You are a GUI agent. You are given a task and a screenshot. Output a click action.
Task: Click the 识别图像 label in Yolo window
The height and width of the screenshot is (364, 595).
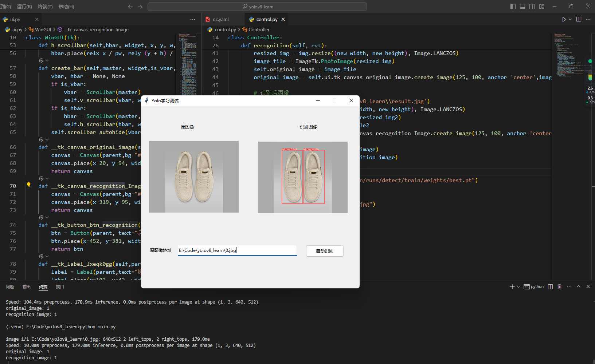coord(308,127)
